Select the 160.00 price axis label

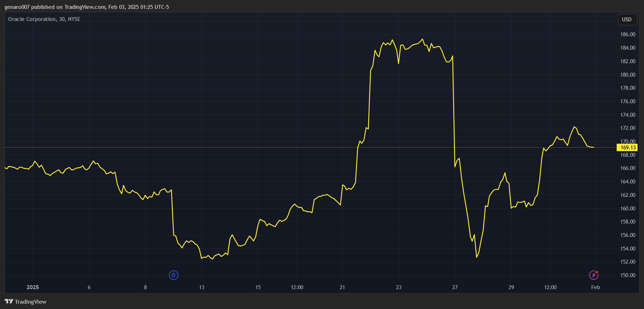click(x=628, y=208)
